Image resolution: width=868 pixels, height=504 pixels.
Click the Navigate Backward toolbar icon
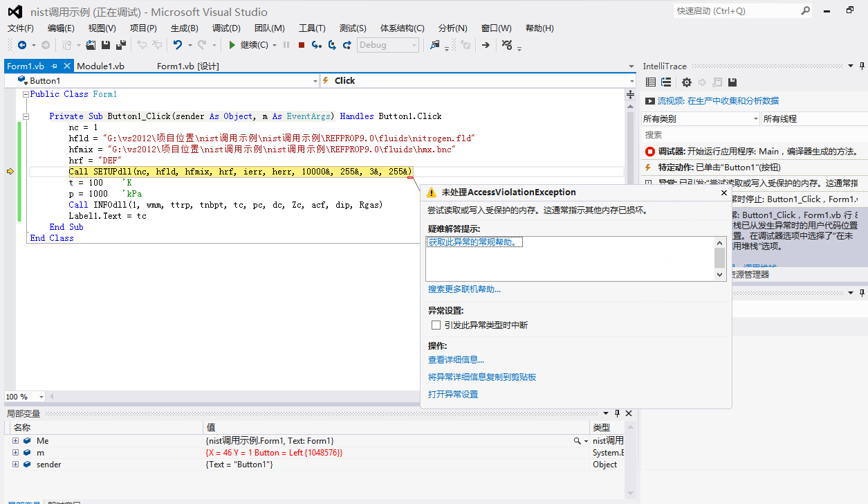click(22, 45)
